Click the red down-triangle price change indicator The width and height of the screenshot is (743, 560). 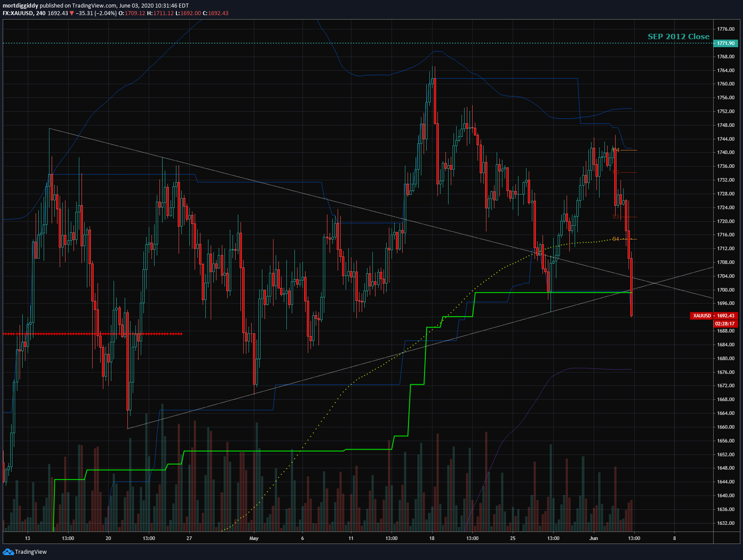coord(72,13)
